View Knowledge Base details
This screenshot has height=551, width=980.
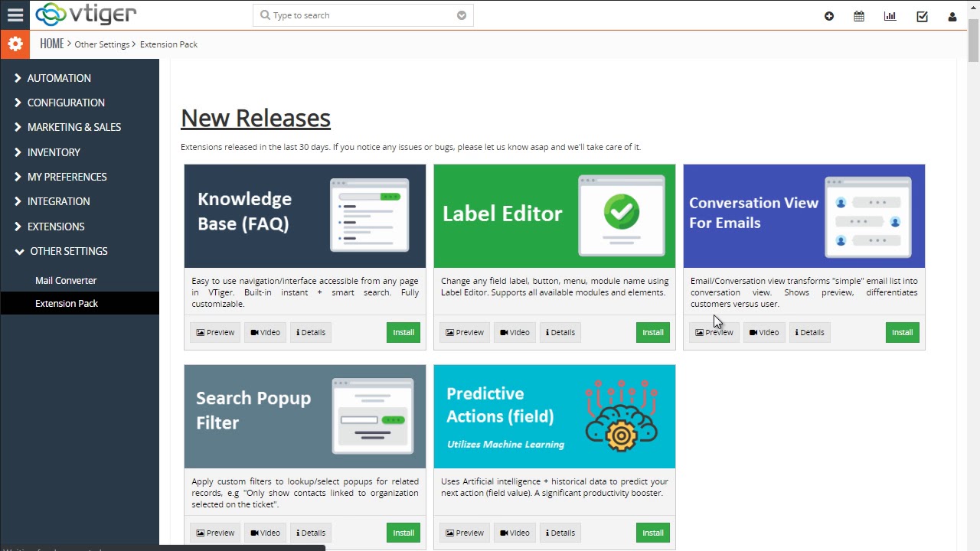[x=311, y=332]
